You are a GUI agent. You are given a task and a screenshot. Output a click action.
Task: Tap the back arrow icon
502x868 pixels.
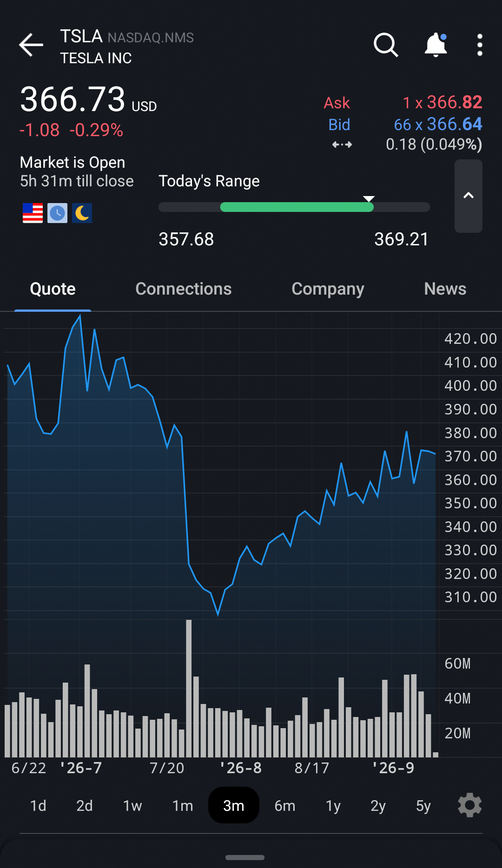coord(31,45)
